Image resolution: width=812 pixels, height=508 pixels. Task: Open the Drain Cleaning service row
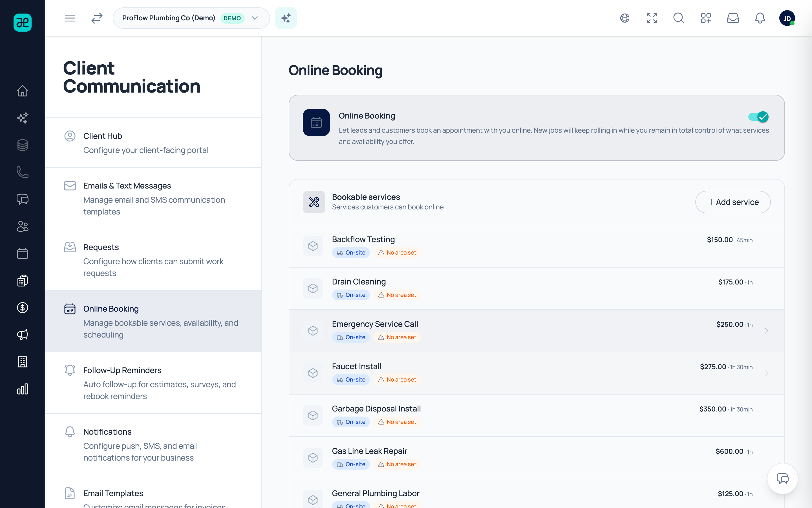[x=537, y=289]
